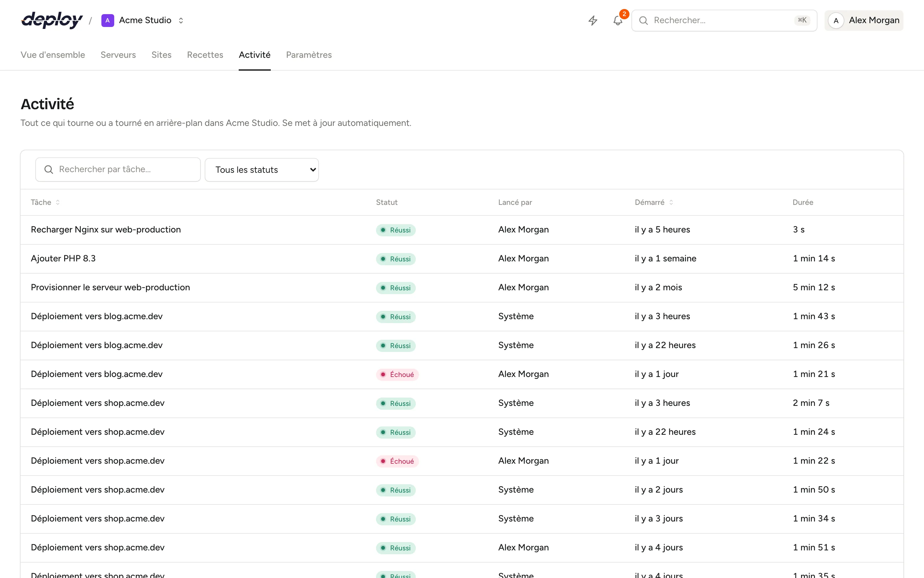Click the 'il y a 1 semaine' cell
924x578 pixels.
click(665, 258)
